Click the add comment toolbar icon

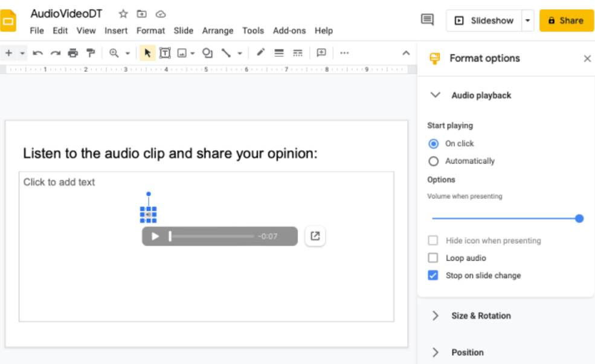(321, 53)
